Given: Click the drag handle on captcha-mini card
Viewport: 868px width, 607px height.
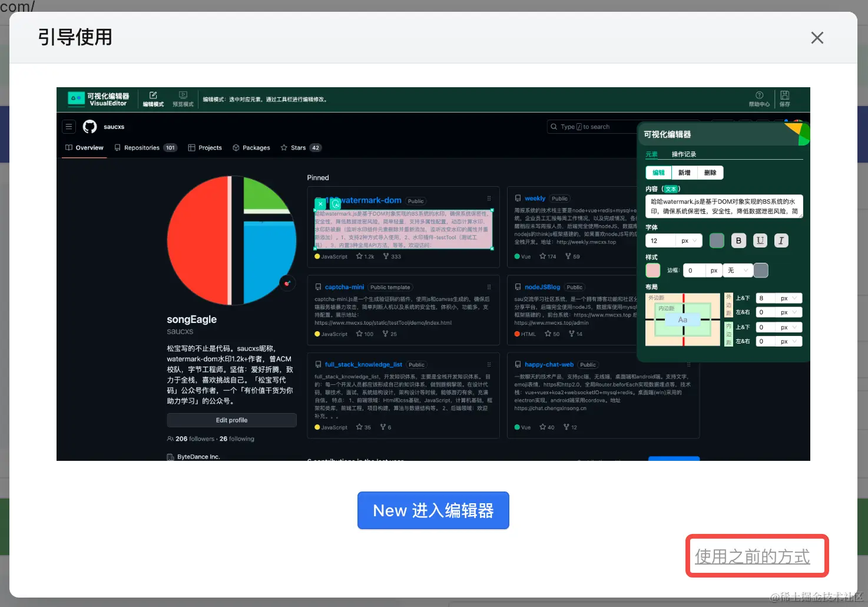Looking at the screenshot, I should 489,288.
